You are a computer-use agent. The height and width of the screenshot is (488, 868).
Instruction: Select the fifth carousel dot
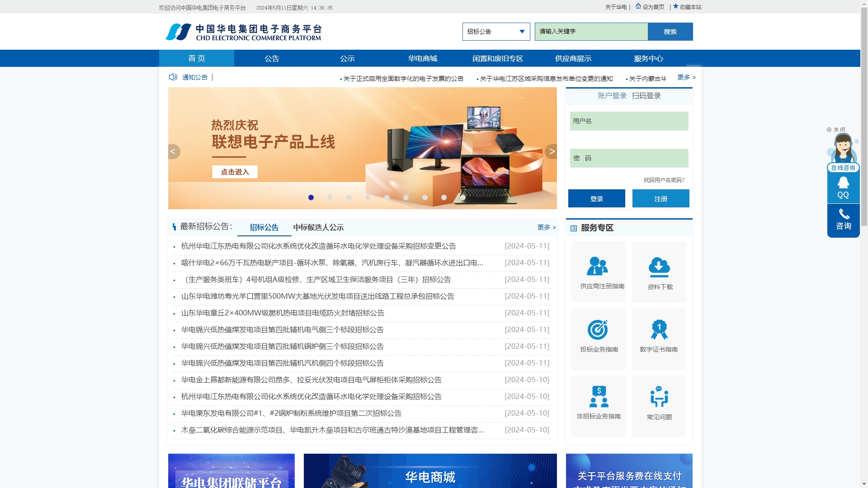click(x=387, y=197)
